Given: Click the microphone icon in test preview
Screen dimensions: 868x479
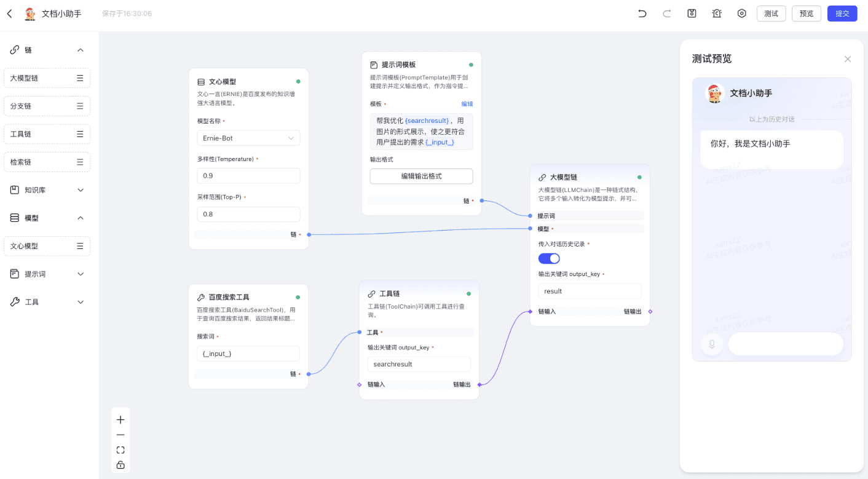Looking at the screenshot, I should click(712, 344).
